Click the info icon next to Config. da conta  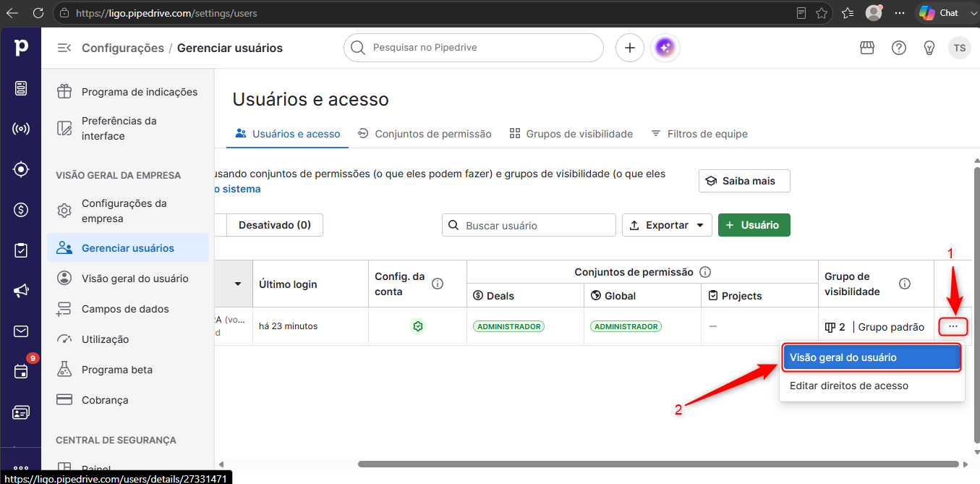[x=438, y=284]
